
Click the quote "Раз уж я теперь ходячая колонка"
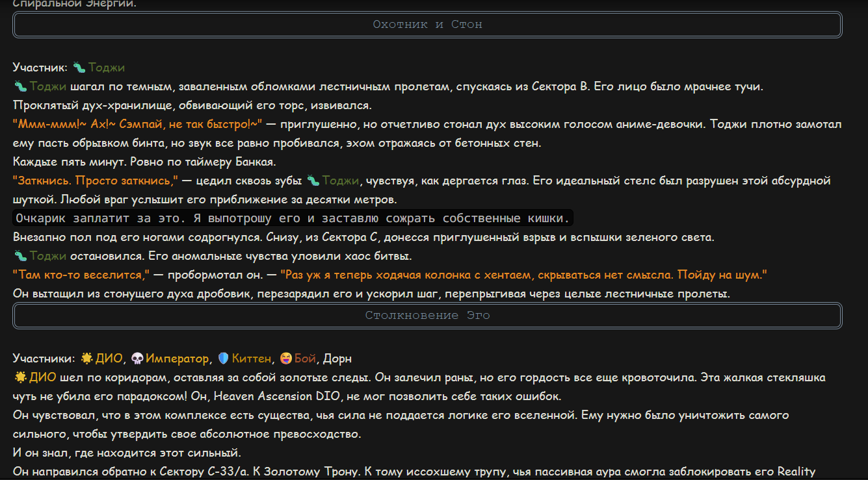point(523,275)
